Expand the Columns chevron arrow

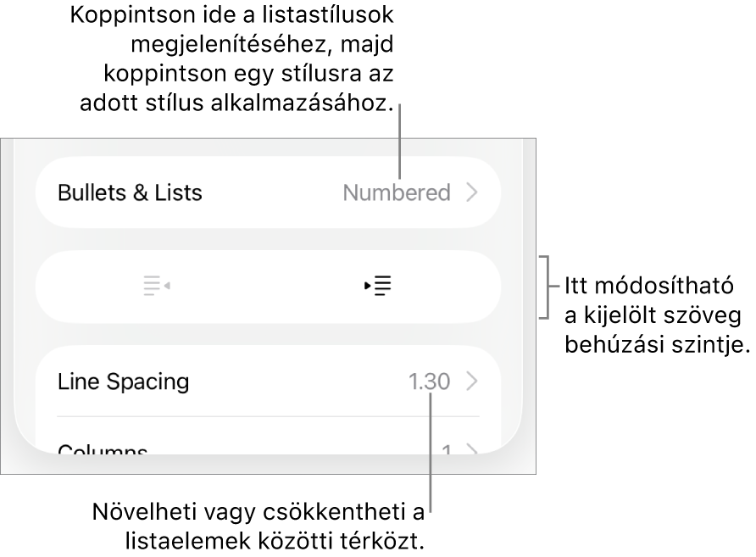pyautogui.click(x=472, y=450)
